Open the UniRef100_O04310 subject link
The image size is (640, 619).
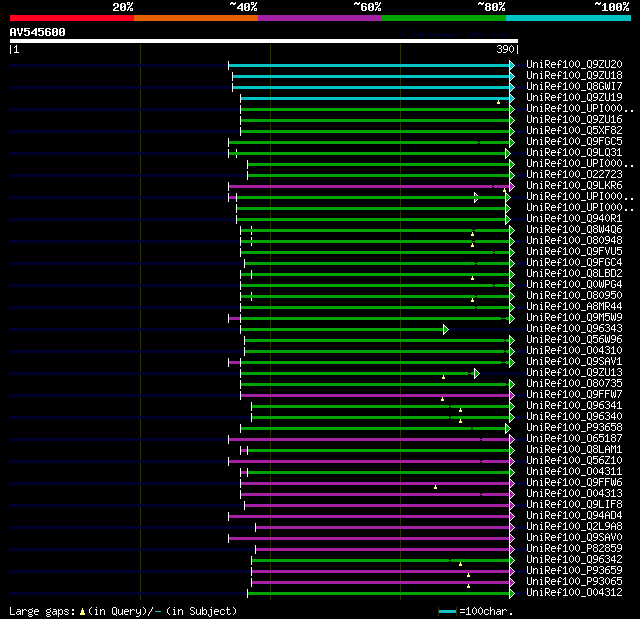tap(574, 351)
